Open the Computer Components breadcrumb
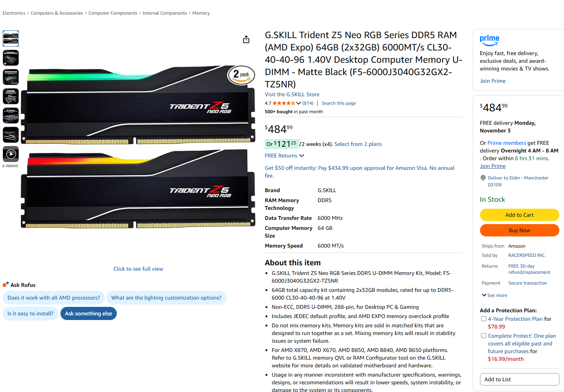564x392 pixels. coord(113,13)
